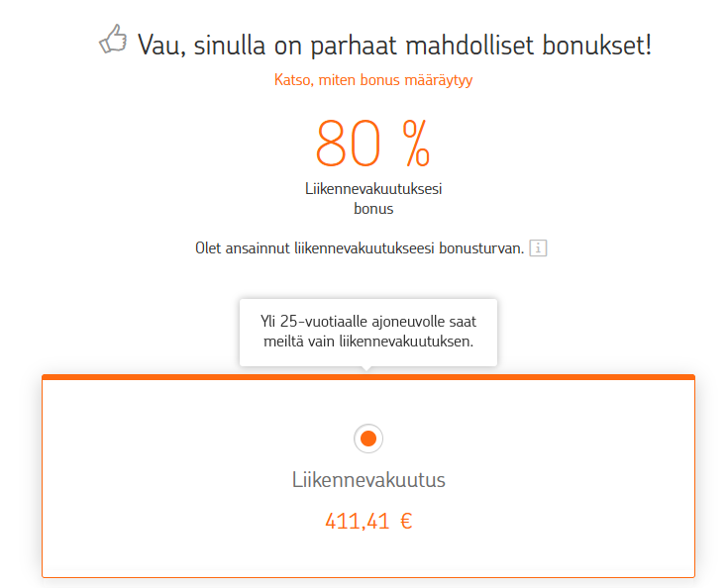728x588 pixels.
Task: Click the 'Olet ansainnut liikennevakuutukseesi bonusturvan' text
Action: [x=360, y=248]
